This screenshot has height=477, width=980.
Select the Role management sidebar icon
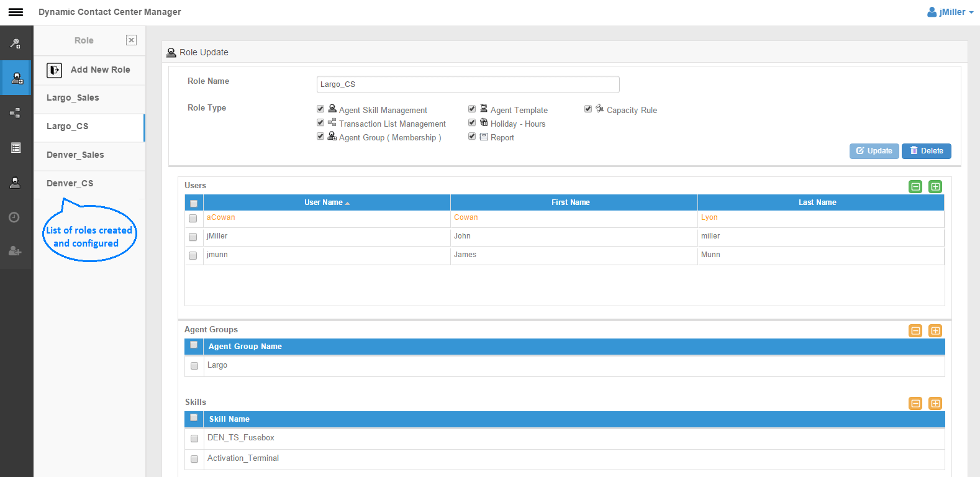[16, 78]
